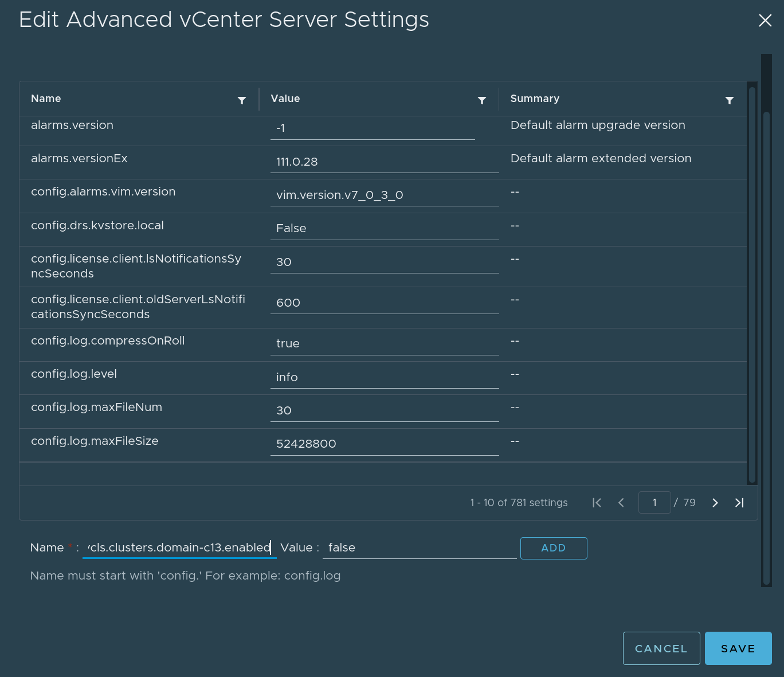784x677 pixels.
Task: Sort by the Name column header
Action: [x=46, y=99]
